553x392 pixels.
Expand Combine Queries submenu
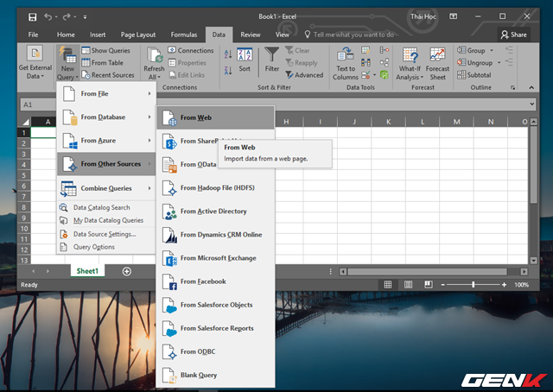pyautogui.click(x=106, y=188)
